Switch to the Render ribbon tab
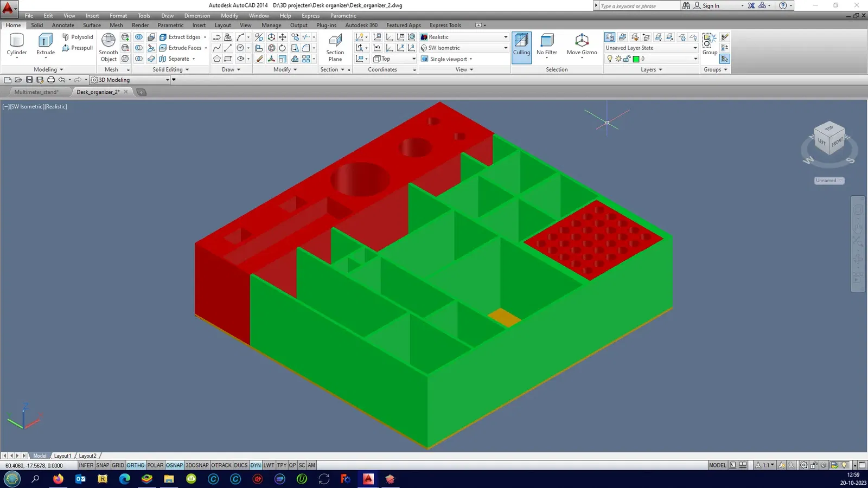Viewport: 868px width, 488px height. [140, 25]
